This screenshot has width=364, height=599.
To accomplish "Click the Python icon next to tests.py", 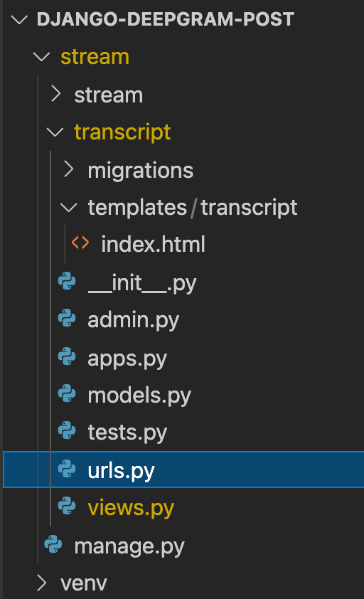I will (67, 430).
